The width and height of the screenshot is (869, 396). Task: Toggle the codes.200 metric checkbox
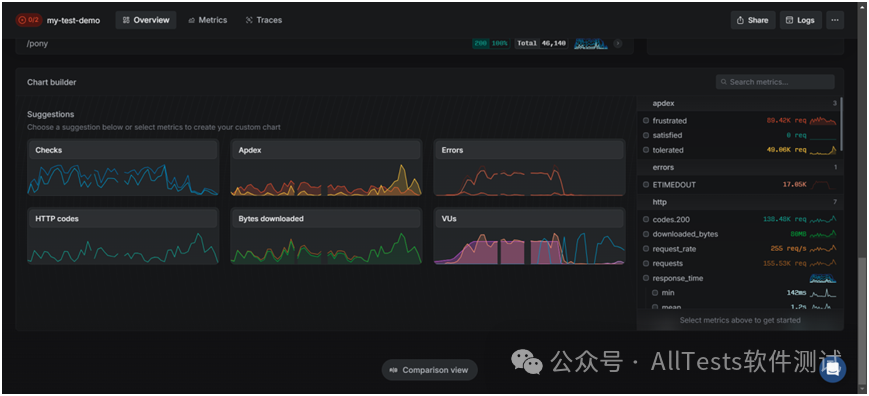tap(646, 219)
